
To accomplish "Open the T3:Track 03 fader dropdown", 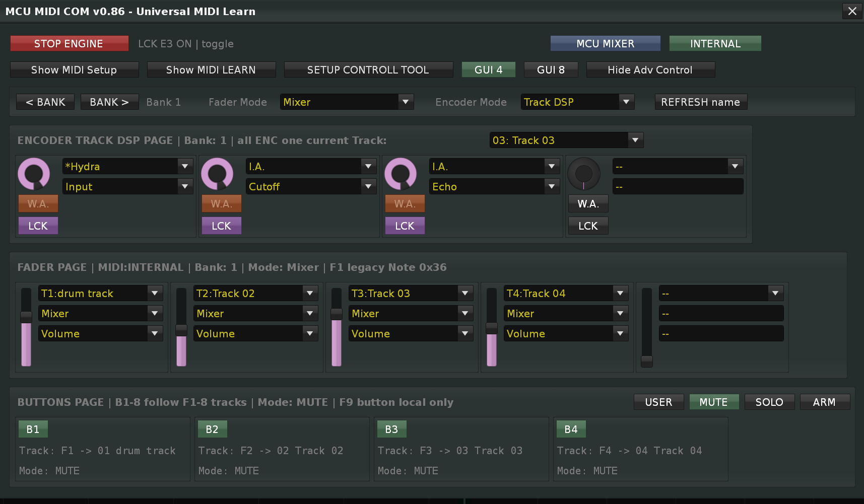I will tap(411, 294).
